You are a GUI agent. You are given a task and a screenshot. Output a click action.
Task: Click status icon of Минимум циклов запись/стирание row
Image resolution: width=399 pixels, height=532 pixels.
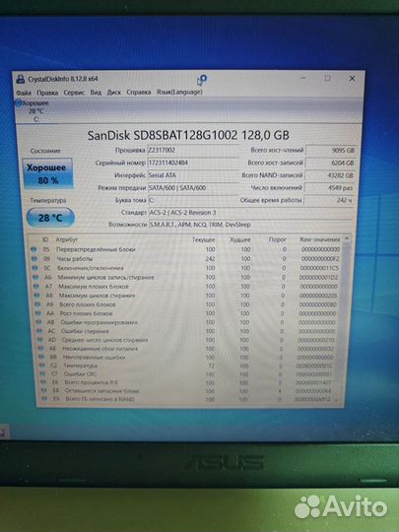36,277
